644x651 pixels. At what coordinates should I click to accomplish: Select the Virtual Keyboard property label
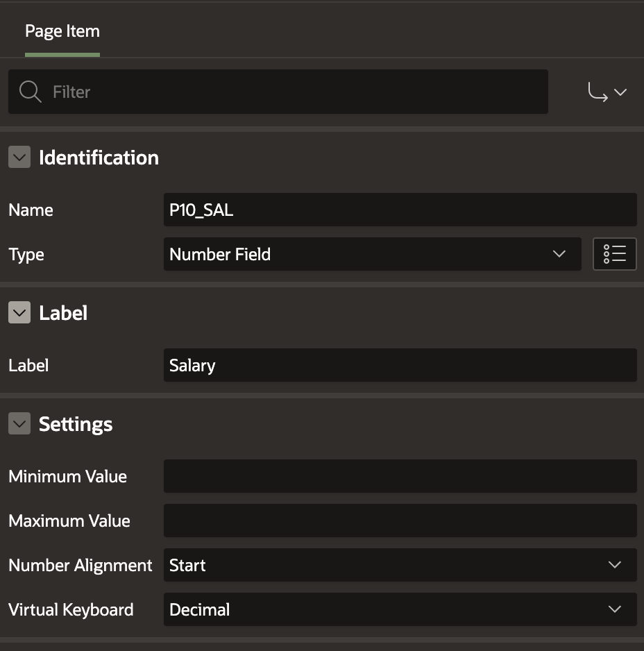click(x=71, y=609)
